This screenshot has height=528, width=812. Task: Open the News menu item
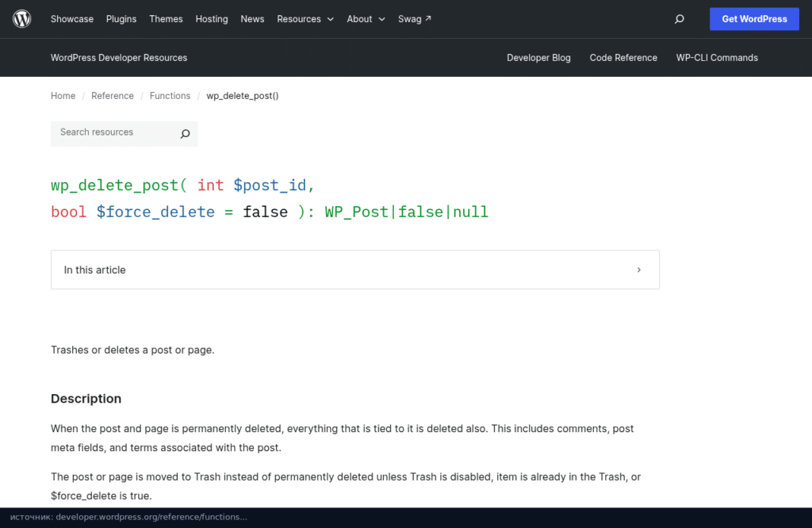pyautogui.click(x=252, y=19)
